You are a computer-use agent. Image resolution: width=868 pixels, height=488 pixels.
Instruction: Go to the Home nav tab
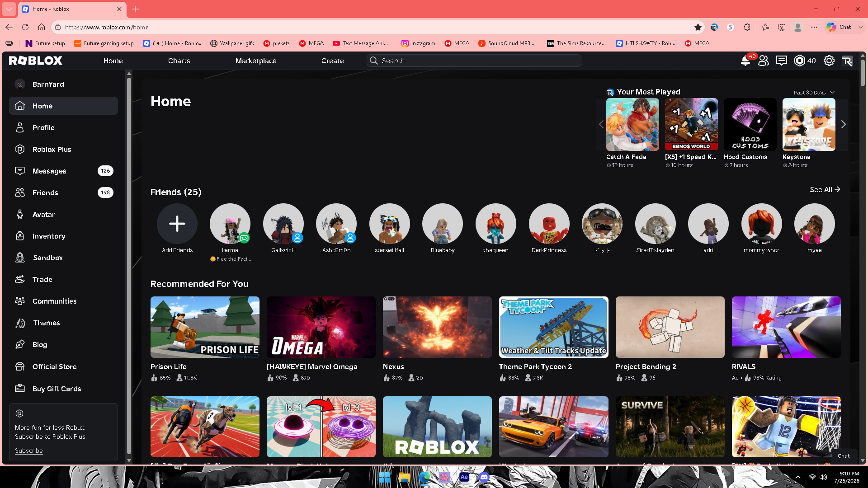point(113,61)
